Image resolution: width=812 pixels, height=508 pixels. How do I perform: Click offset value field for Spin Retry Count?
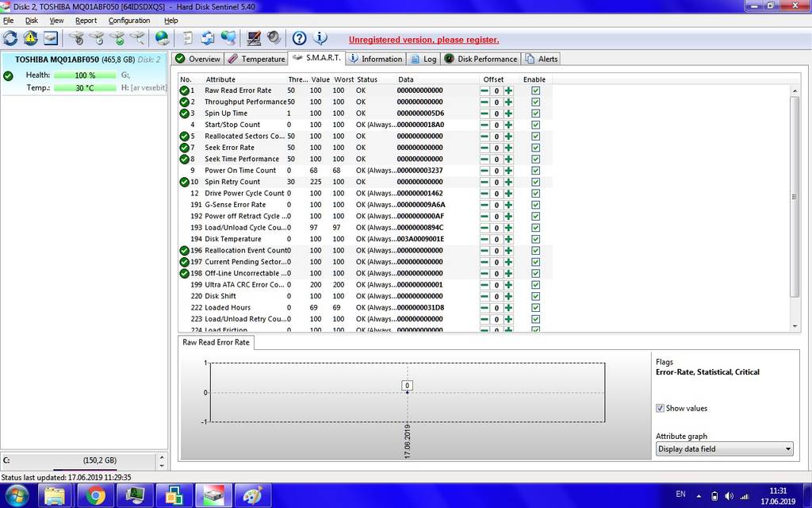(496, 182)
